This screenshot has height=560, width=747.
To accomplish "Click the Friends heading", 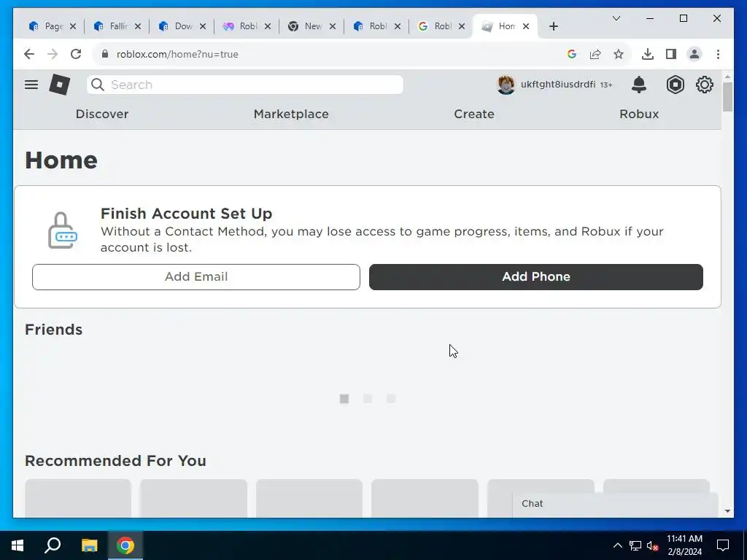I will point(53,330).
